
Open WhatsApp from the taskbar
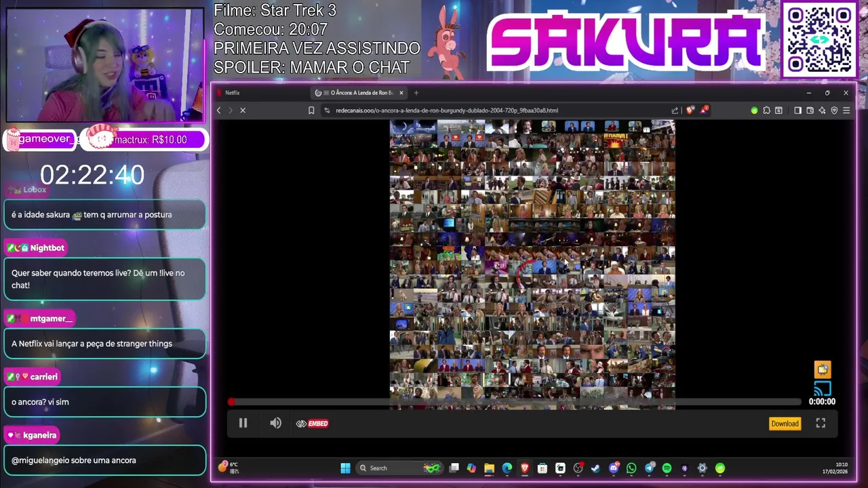point(631,468)
